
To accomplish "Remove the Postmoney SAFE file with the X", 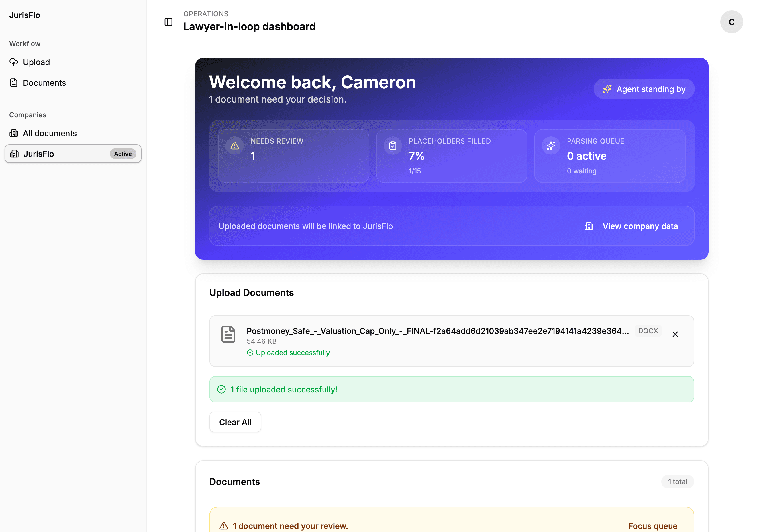I will point(675,334).
